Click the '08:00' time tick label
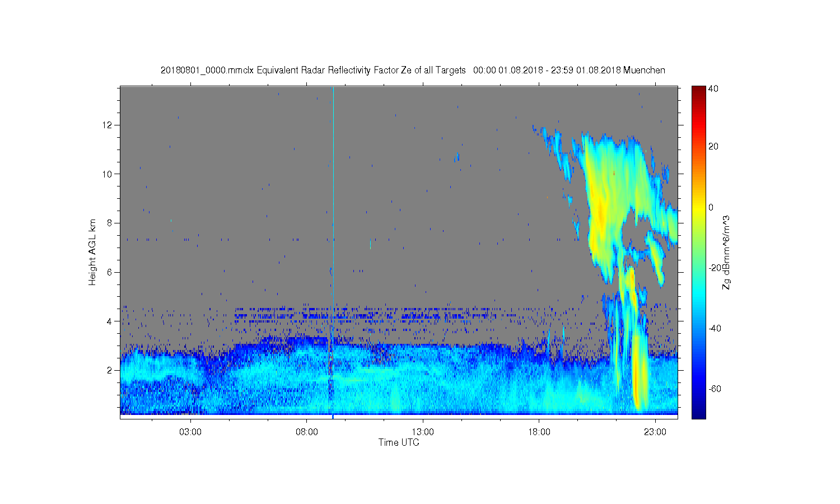 point(307,432)
